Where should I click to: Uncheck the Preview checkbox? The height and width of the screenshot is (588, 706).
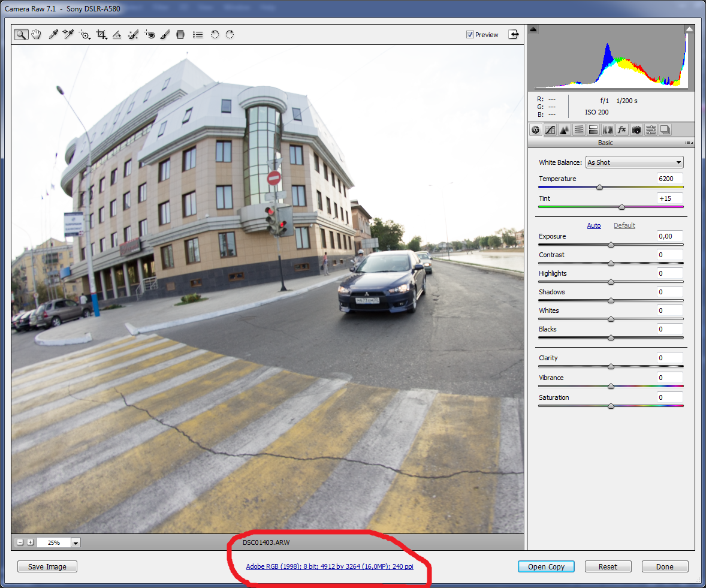tap(470, 35)
